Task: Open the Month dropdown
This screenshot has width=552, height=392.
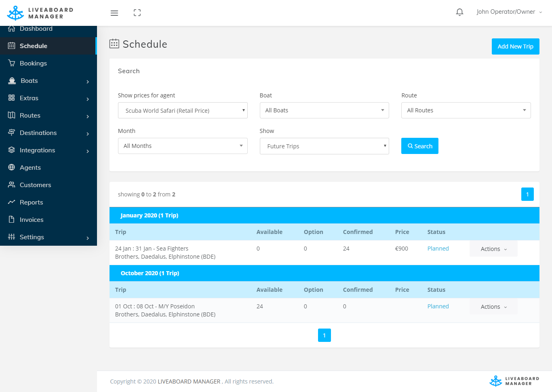Action: pyautogui.click(x=182, y=146)
